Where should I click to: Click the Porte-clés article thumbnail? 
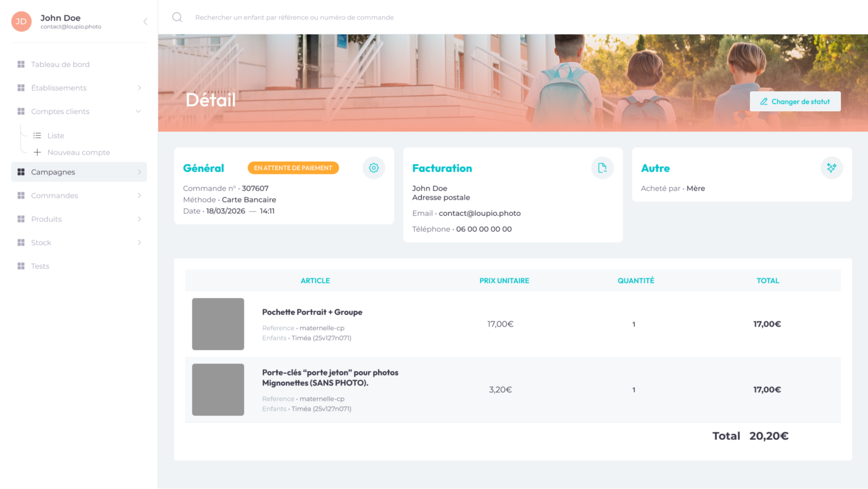218,390
